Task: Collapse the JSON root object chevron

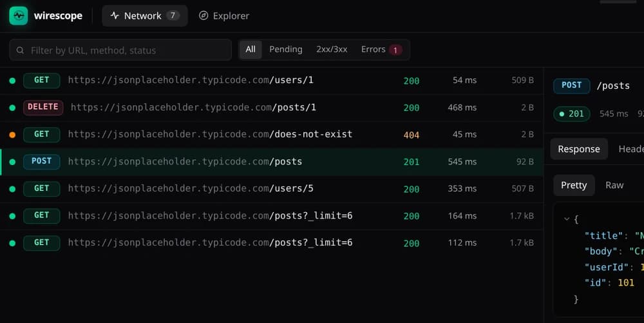Action: 567,219
